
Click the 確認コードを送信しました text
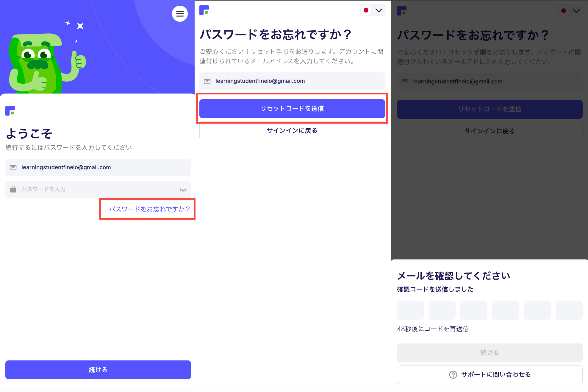[435, 289]
